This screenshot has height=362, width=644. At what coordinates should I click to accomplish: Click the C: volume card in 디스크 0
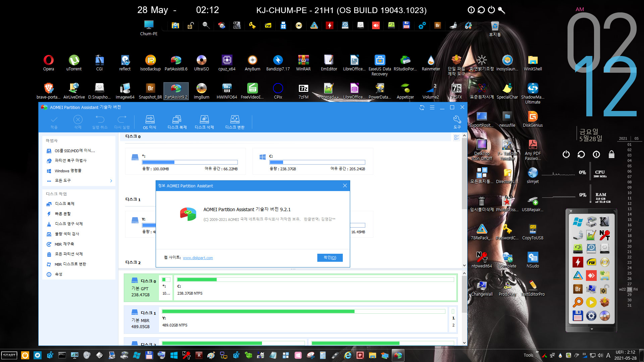pyautogui.click(x=313, y=161)
